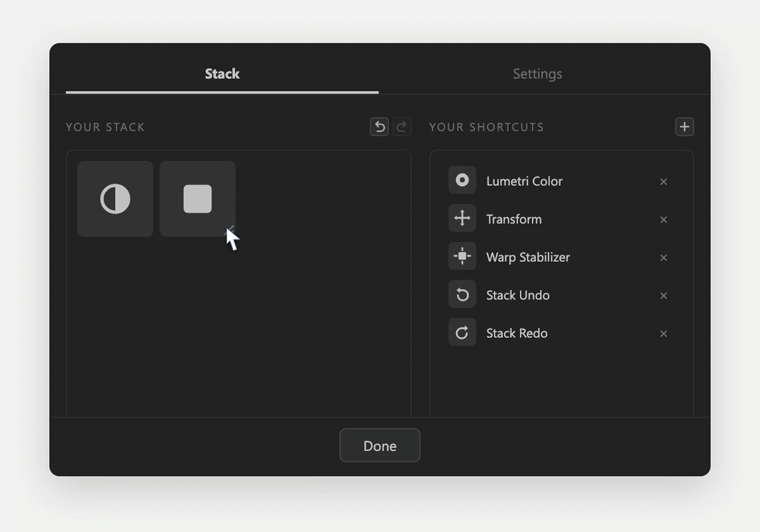Click the half-circle contrast stack item
760x532 pixels.
pos(115,199)
